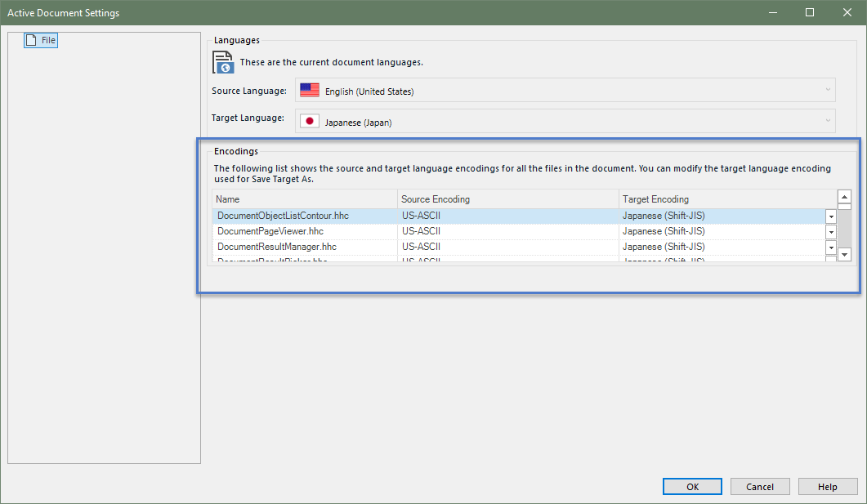Select the DocumentResultManager.hhc file name
This screenshot has height=504, width=867.
pyautogui.click(x=277, y=247)
